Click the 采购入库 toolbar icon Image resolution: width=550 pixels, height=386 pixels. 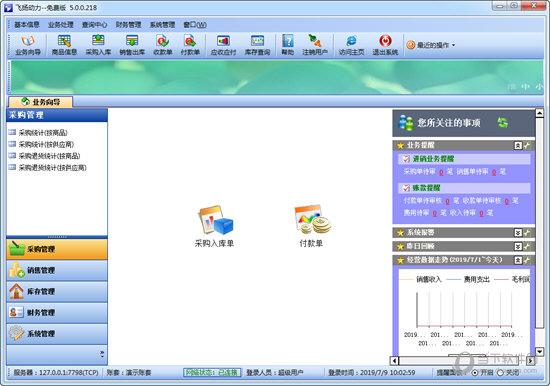click(x=98, y=45)
